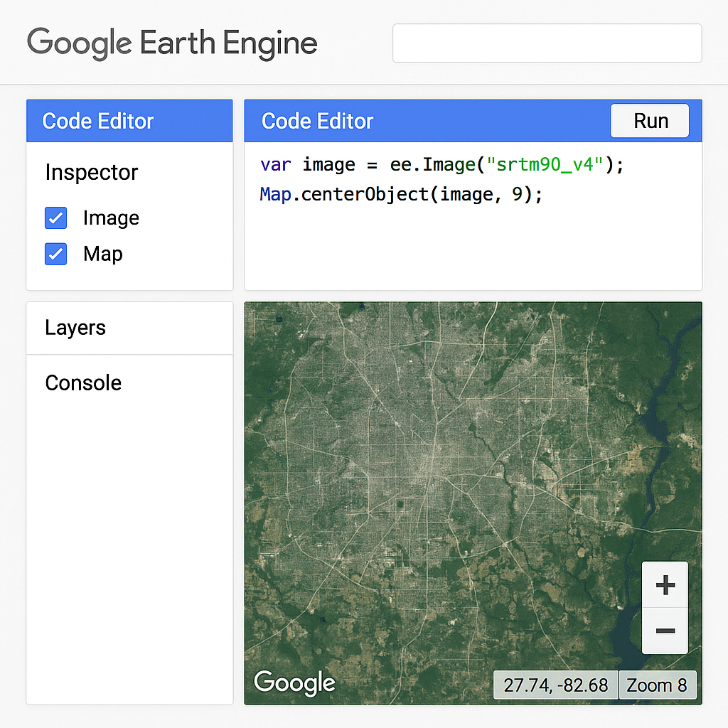
Task: Click the empty area below the code
Action: [473, 249]
